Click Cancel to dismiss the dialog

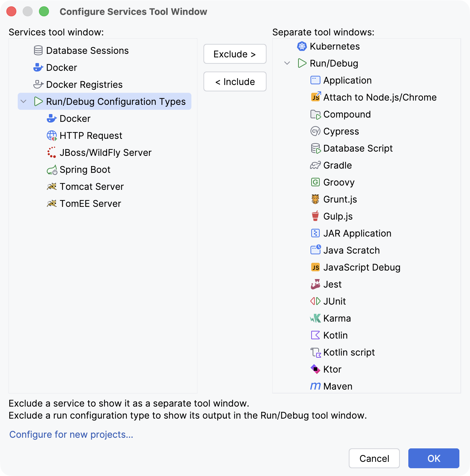coord(374,458)
